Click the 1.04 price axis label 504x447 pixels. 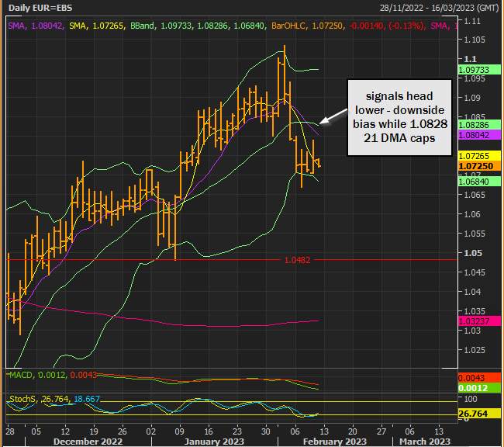click(x=472, y=292)
